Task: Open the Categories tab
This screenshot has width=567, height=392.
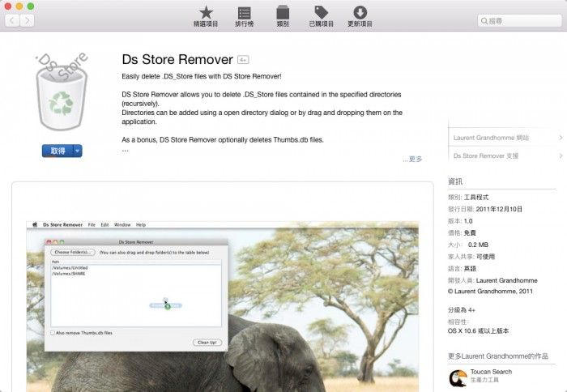Action: 283,17
